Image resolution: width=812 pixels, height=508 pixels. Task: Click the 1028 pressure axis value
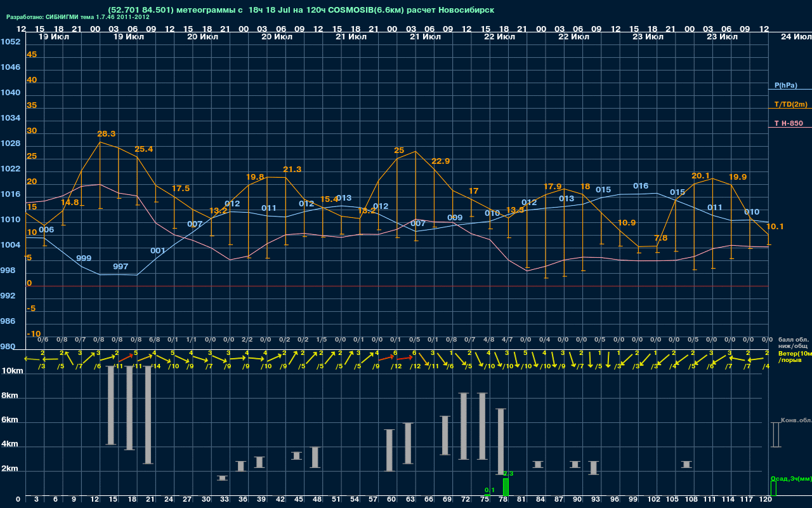tap(10, 144)
